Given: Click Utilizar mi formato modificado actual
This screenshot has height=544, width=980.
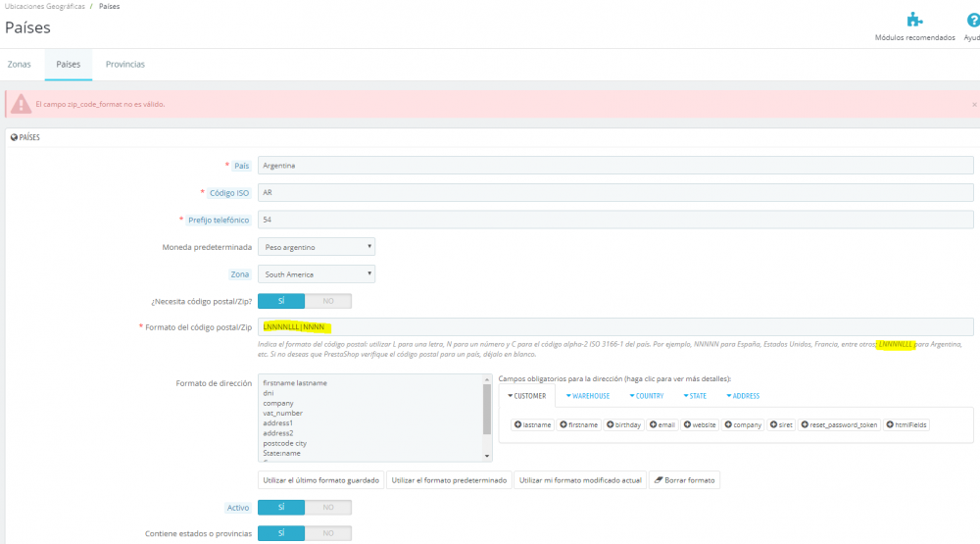Looking at the screenshot, I should 580,480.
